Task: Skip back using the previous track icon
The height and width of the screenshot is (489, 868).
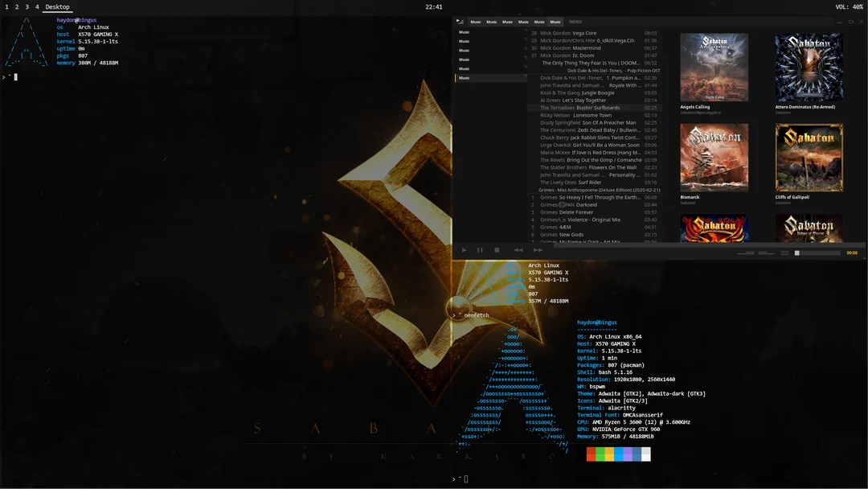Action: [x=517, y=249]
